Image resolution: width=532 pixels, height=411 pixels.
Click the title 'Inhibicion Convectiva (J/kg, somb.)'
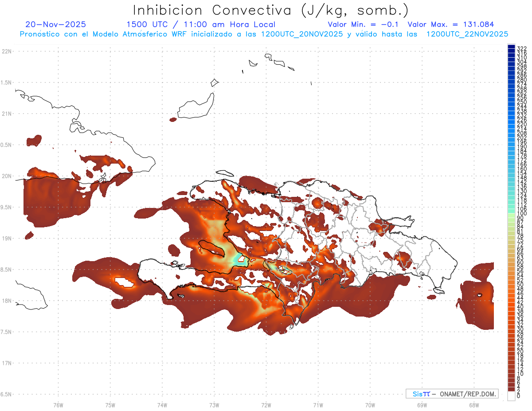[x=271, y=10]
